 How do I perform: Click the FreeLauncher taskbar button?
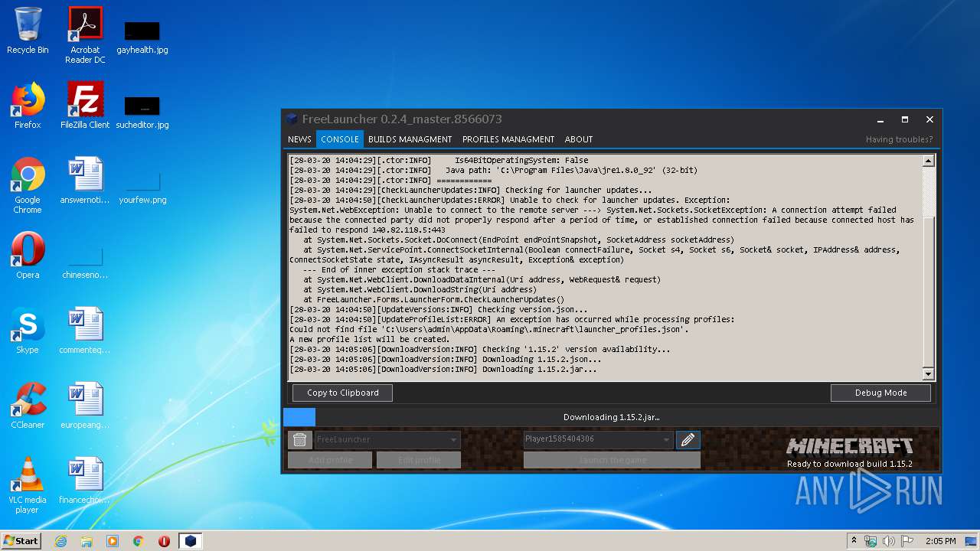tap(191, 541)
